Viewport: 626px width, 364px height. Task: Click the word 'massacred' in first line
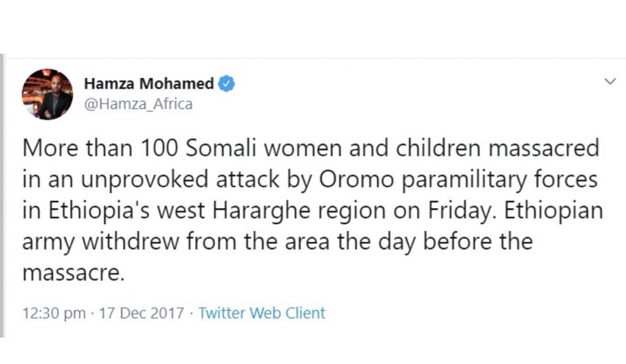pyautogui.click(x=543, y=148)
